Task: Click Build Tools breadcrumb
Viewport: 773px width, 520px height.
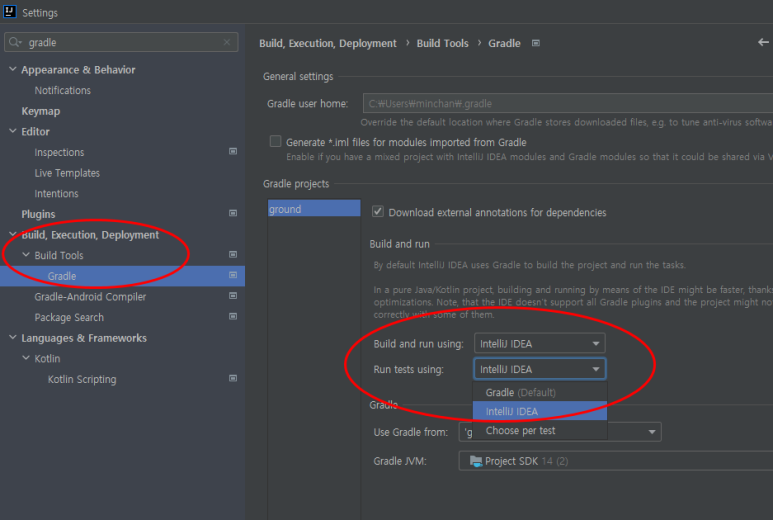Action: [442, 43]
